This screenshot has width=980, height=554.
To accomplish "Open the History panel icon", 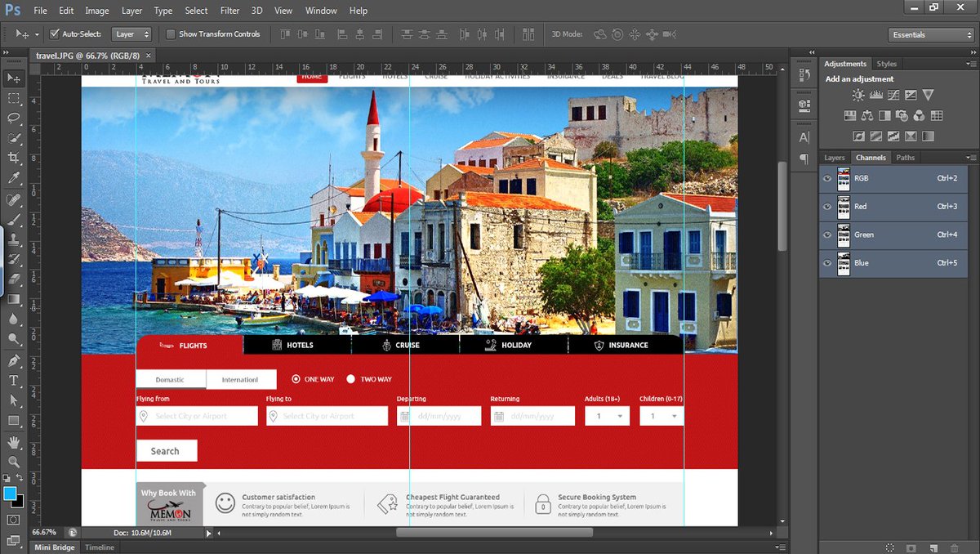I will tap(804, 75).
